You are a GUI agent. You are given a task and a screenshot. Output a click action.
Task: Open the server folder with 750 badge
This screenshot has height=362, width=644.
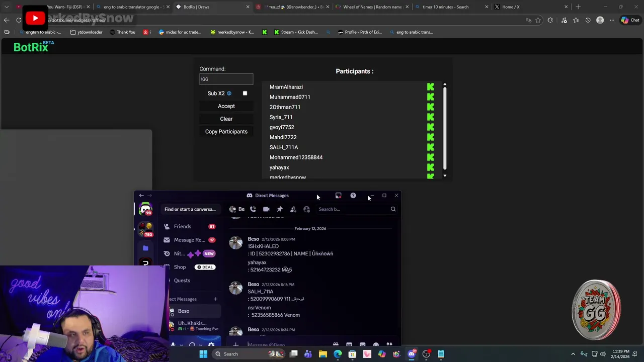[x=145, y=230]
